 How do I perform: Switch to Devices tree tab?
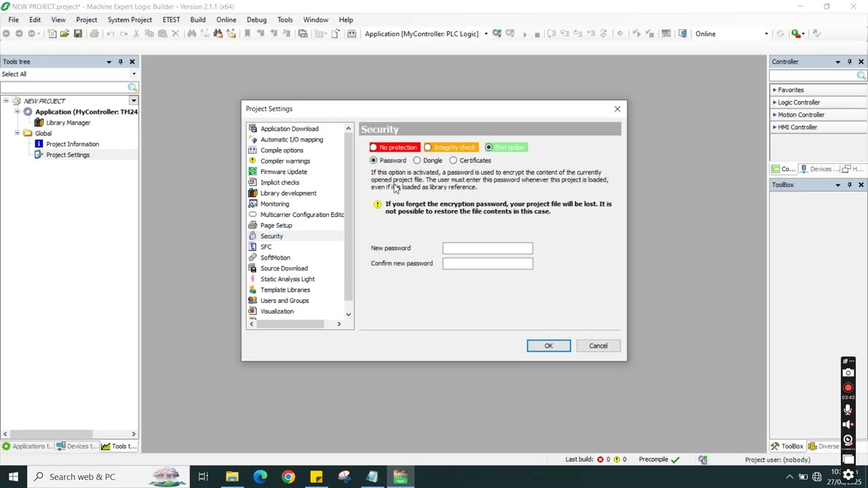click(x=76, y=446)
